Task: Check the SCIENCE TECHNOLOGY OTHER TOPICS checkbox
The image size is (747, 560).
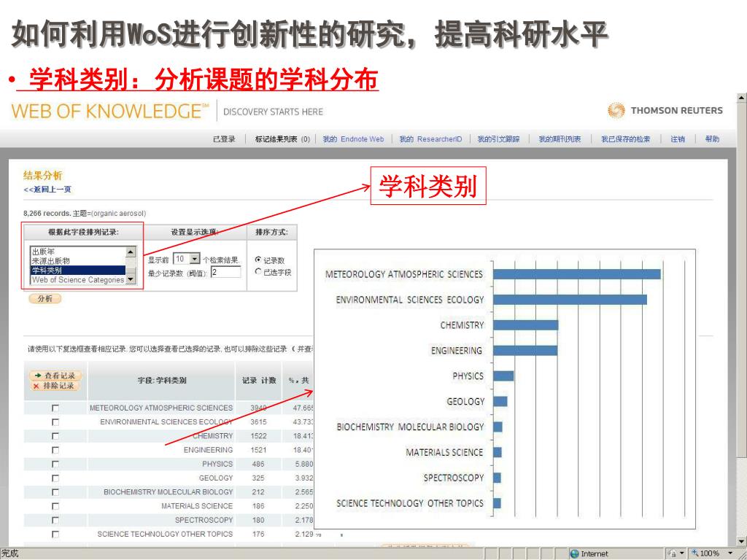Action: click(x=55, y=534)
